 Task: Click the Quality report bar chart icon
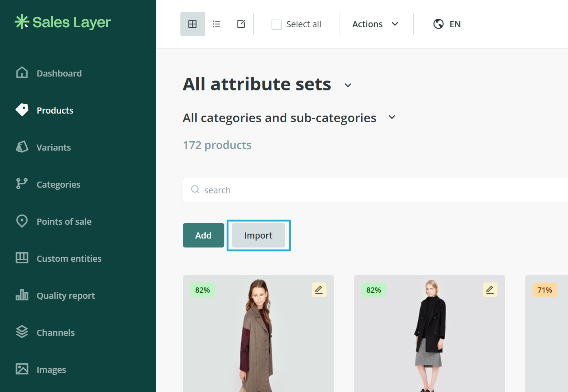coord(22,295)
